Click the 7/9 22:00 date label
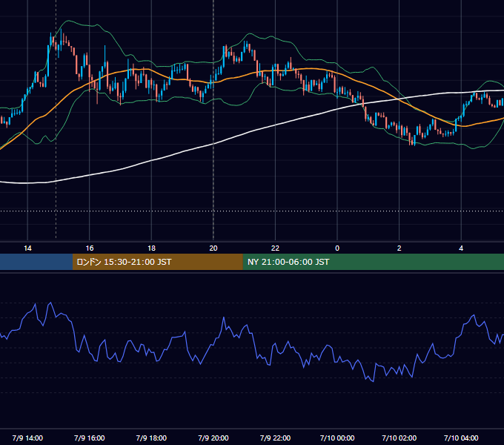Image resolution: width=504 pixels, height=445 pixels. (x=275, y=438)
